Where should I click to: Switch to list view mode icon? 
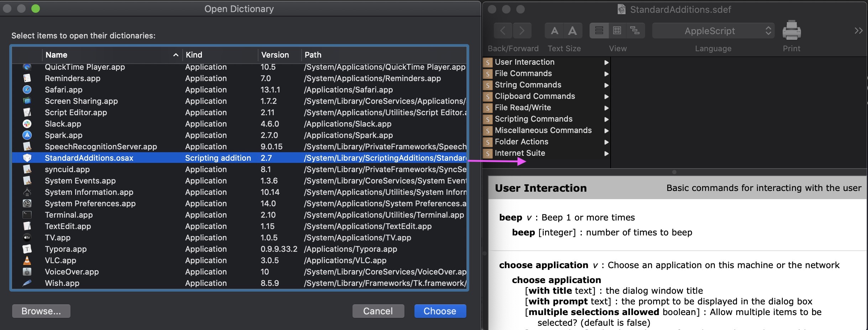click(599, 31)
